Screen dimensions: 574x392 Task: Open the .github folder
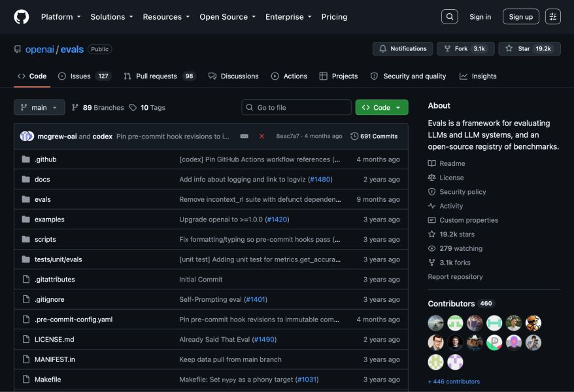(x=46, y=159)
